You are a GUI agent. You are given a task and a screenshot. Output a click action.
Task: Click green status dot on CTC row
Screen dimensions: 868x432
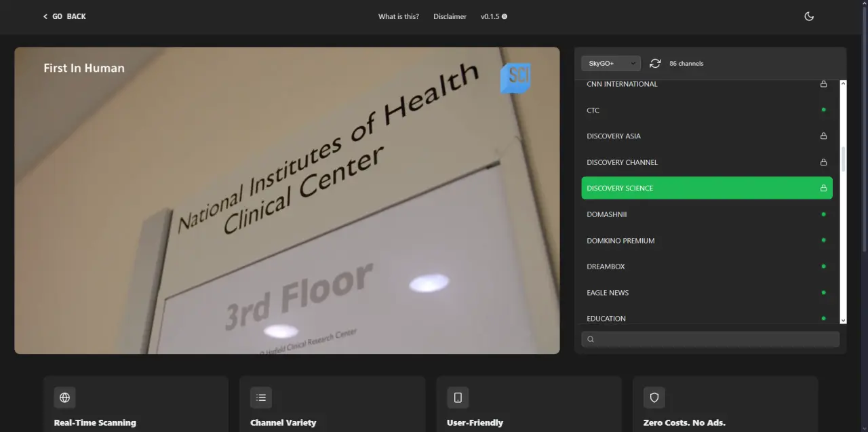(x=823, y=110)
